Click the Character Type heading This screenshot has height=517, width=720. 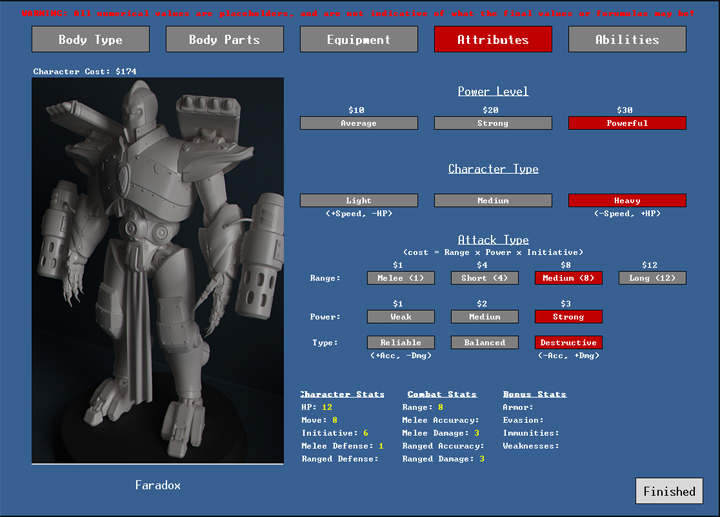pos(493,169)
